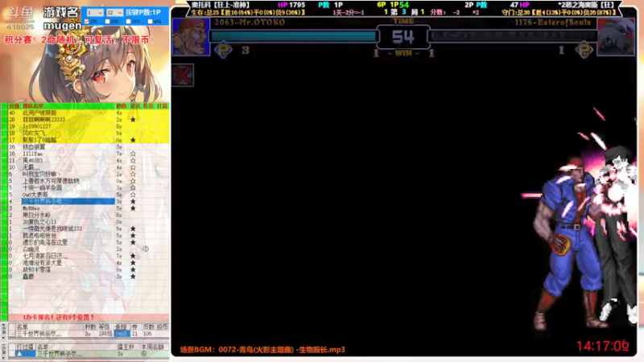This screenshot has height=362, width=644.
Task: Click the black star in the row scored 0 and 4s
Action: coord(133,263)
